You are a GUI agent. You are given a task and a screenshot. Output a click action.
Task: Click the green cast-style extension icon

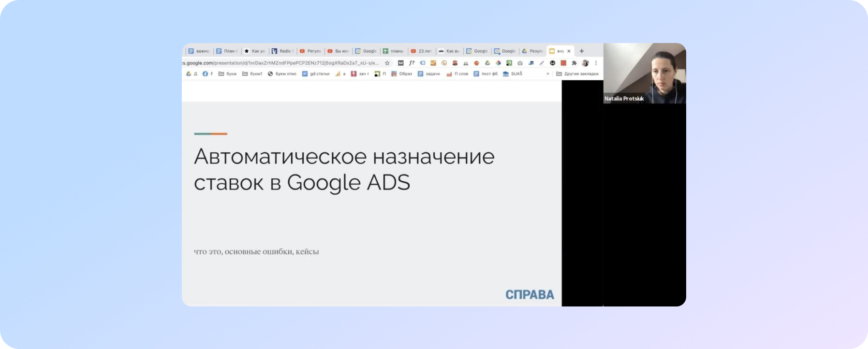[x=509, y=63]
